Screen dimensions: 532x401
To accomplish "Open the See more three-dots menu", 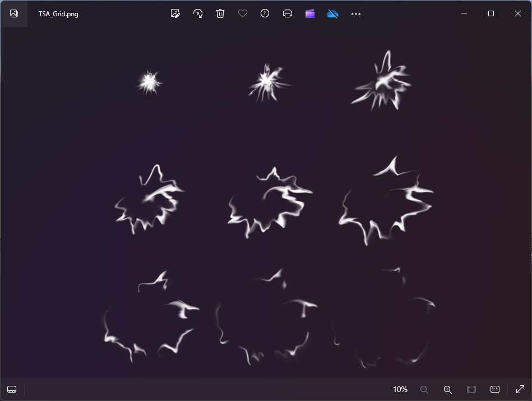I will coord(356,14).
